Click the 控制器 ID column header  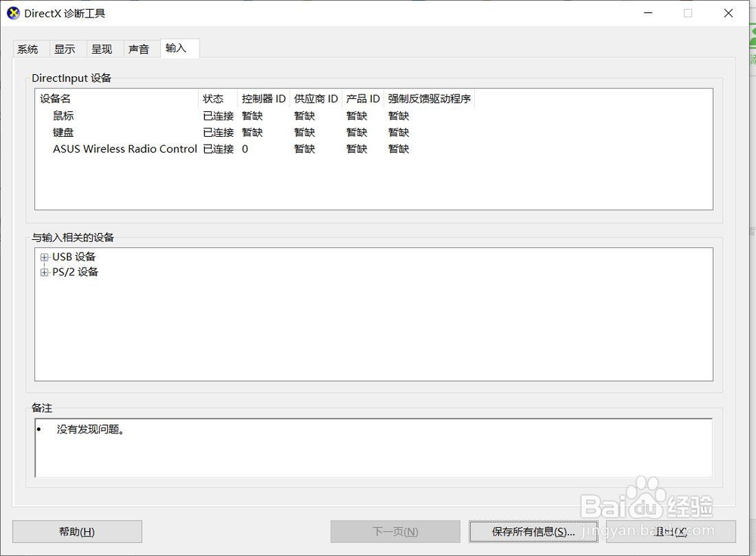[x=264, y=98]
